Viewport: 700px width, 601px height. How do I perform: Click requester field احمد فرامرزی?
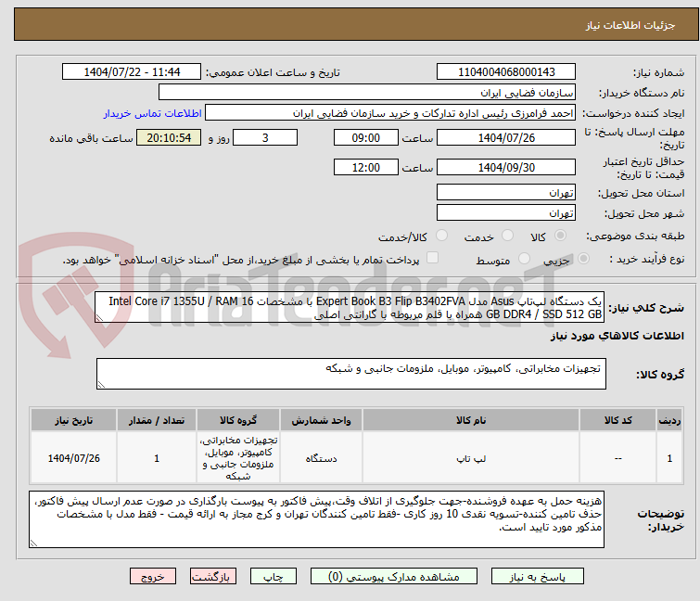(x=390, y=113)
